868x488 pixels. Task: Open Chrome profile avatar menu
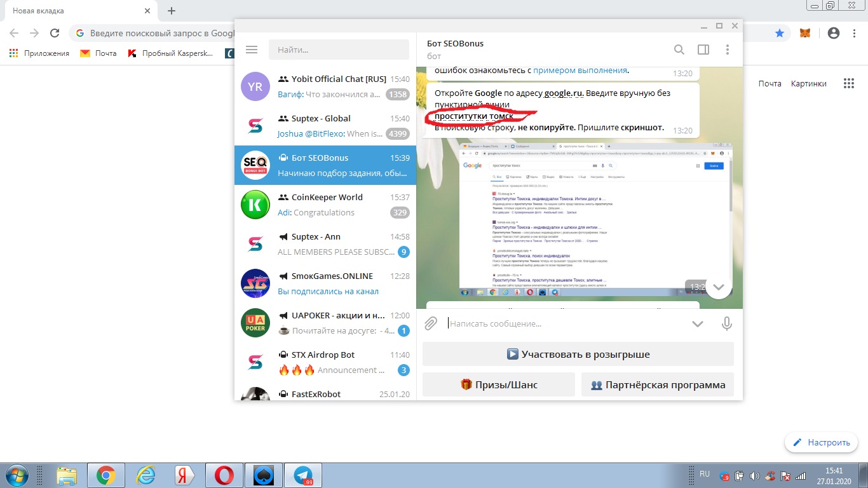pos(834,33)
